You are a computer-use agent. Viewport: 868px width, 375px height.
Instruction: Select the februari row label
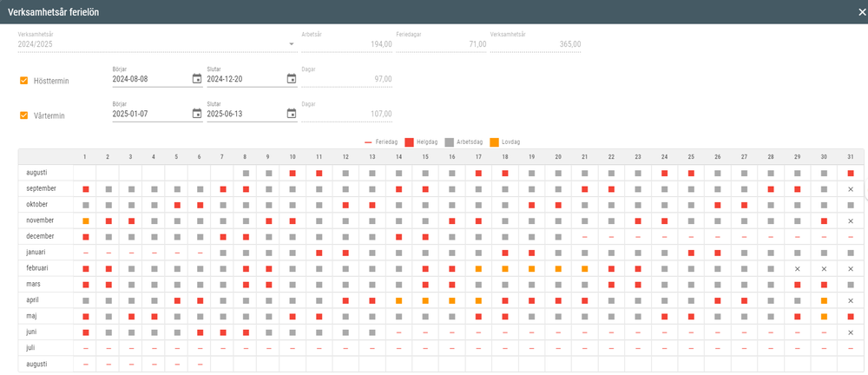click(x=38, y=268)
